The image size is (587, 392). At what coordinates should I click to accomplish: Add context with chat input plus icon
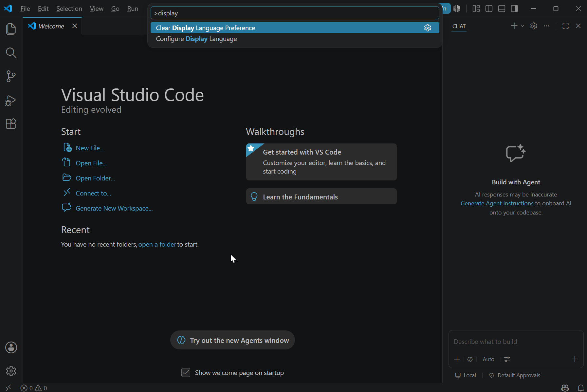tap(457, 359)
